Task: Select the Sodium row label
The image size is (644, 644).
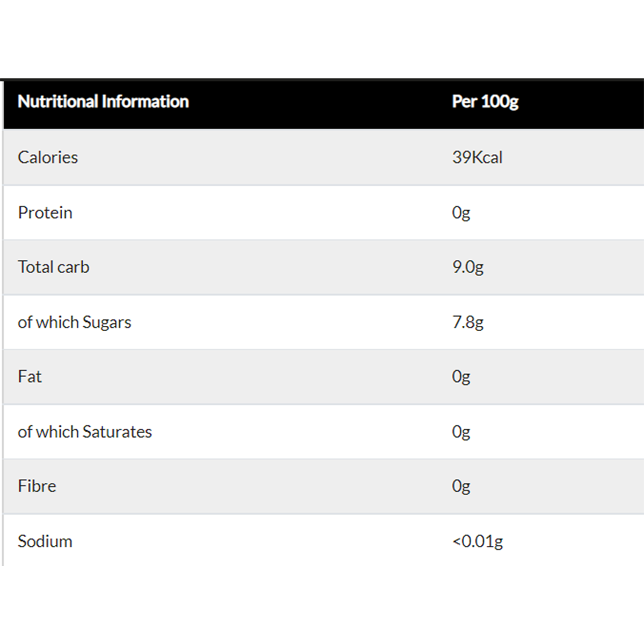Action: [45, 541]
